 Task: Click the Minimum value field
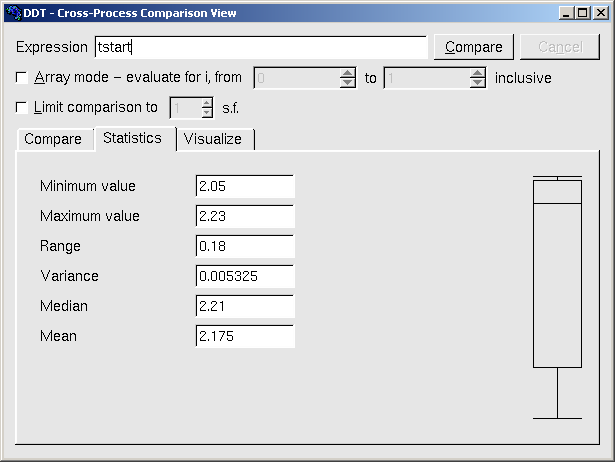[x=245, y=186]
